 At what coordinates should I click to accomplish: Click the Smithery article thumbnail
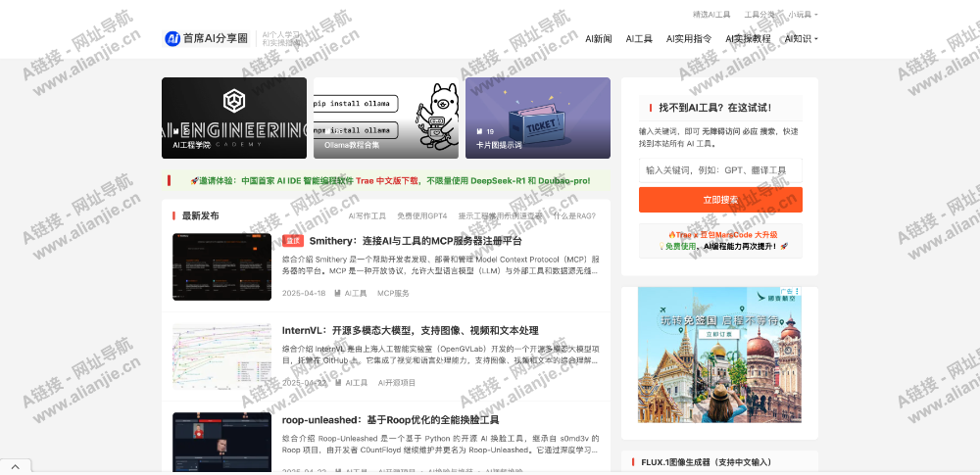pyautogui.click(x=221, y=266)
